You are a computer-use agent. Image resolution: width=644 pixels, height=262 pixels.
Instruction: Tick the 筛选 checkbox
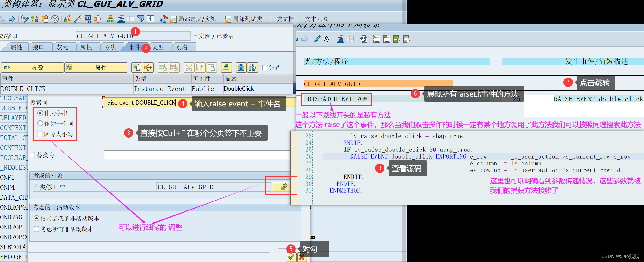pos(265,67)
